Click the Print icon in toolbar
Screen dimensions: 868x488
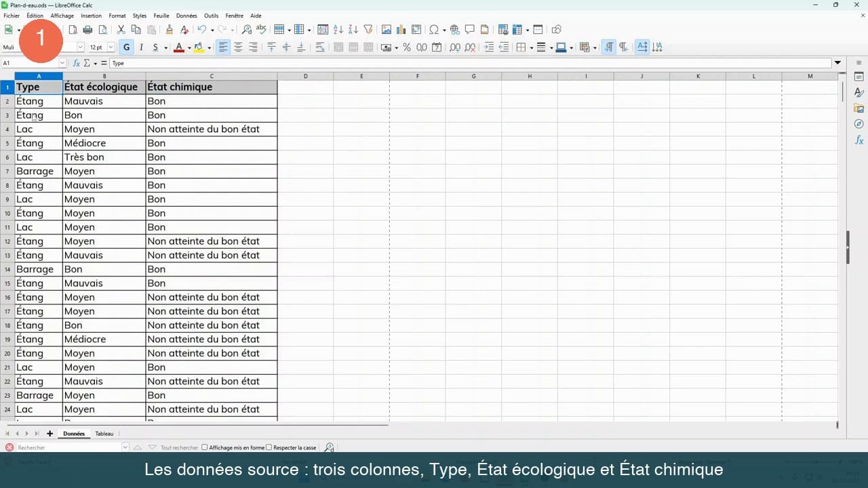pos(87,30)
